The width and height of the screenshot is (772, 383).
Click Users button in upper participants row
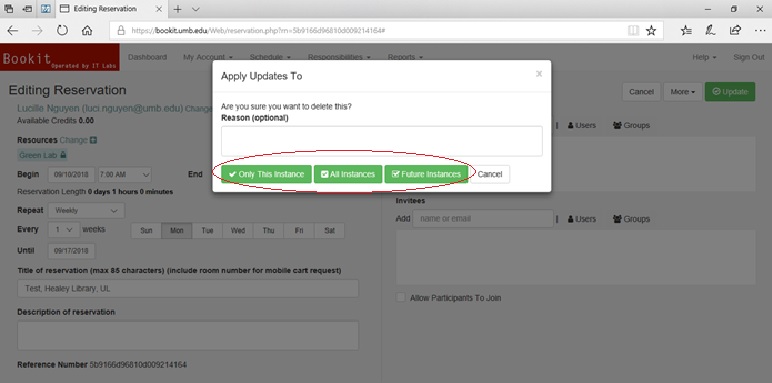(x=581, y=126)
